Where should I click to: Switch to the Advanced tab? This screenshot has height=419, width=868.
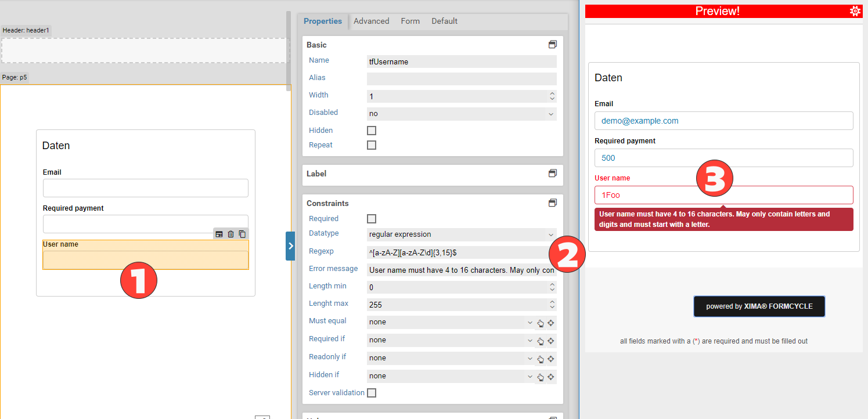click(371, 21)
